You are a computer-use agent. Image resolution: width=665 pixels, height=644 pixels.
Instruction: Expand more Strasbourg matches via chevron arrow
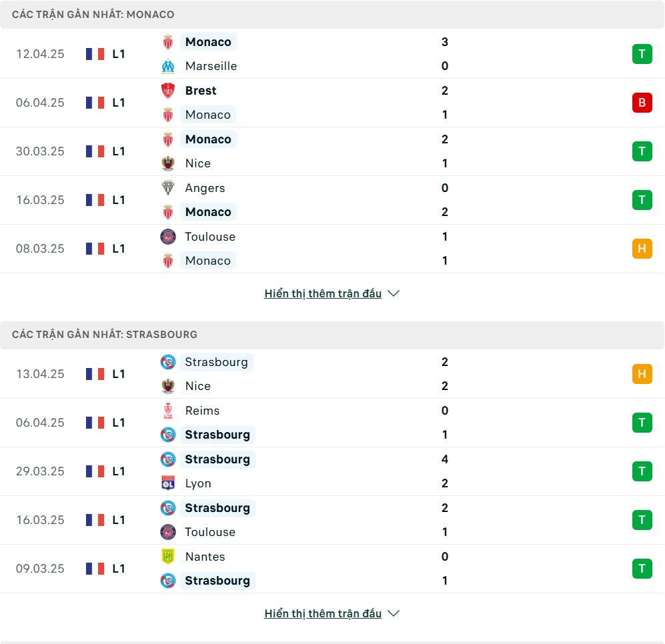pos(394,614)
